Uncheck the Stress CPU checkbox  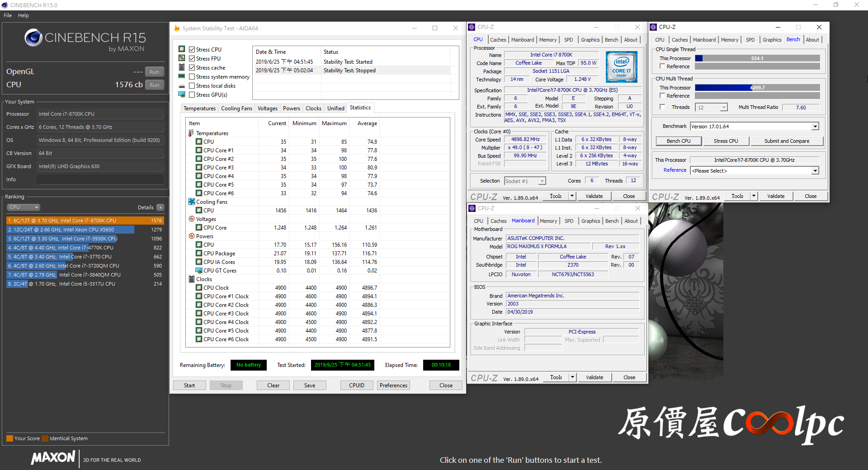click(192, 49)
